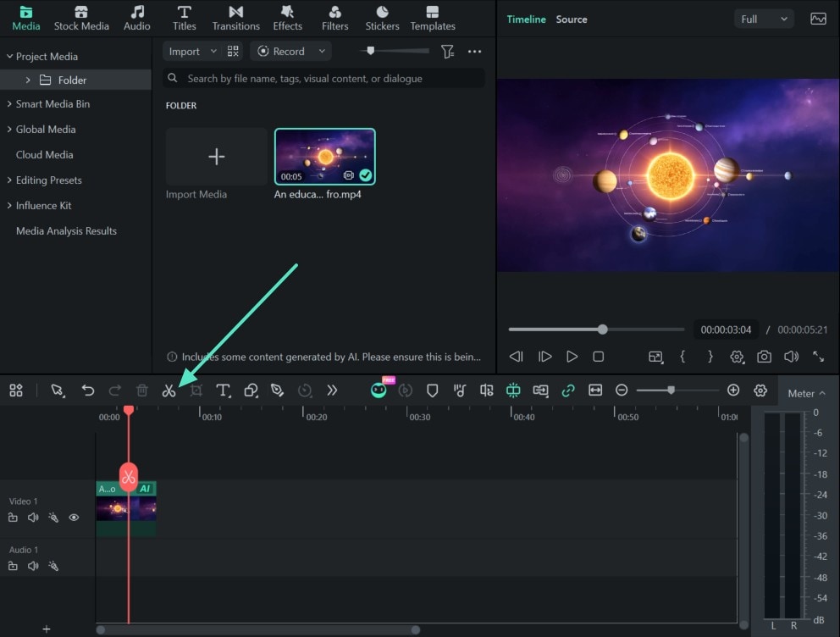Viewport: 840px width, 637px height.
Task: Open the Effects tab
Action: coord(288,19)
